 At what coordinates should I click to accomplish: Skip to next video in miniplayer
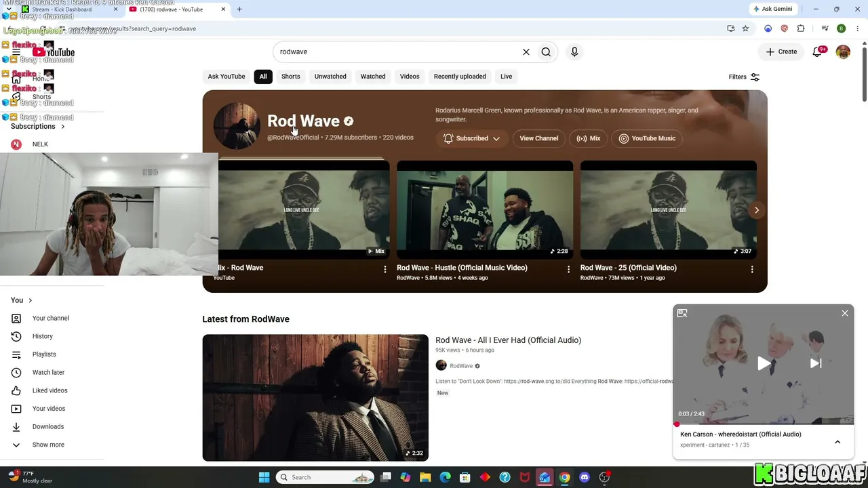[x=816, y=363]
